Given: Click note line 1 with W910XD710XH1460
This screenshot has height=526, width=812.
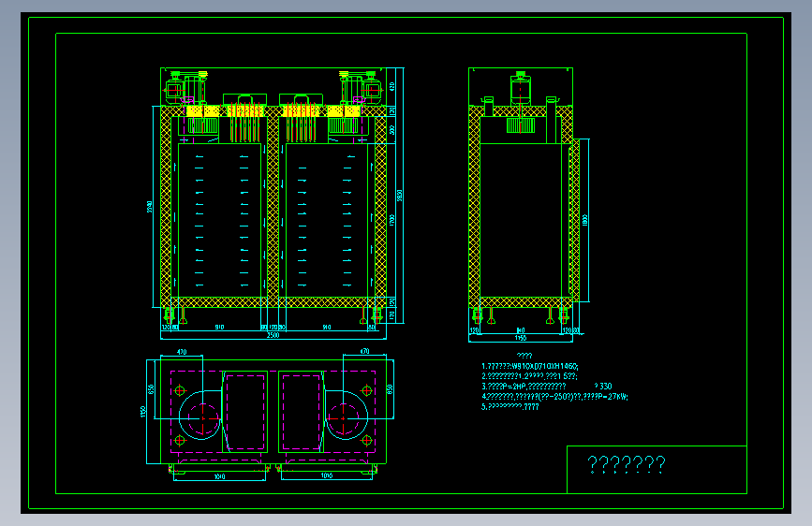Looking at the screenshot, I should pyautogui.click(x=530, y=366).
